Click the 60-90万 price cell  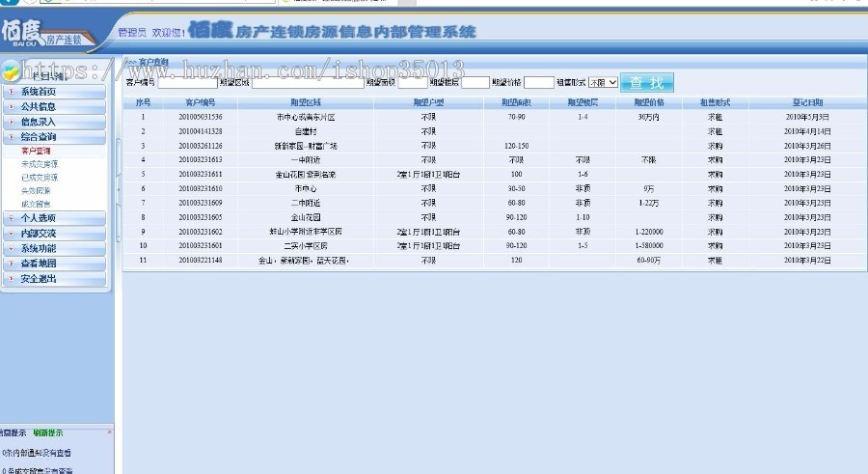[649, 260]
